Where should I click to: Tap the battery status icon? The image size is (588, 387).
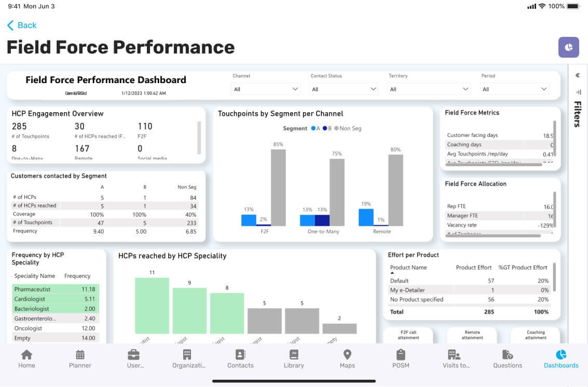574,6
